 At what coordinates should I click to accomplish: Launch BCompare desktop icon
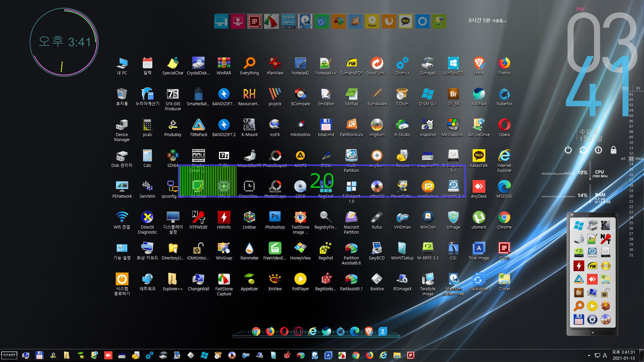pos(300,97)
